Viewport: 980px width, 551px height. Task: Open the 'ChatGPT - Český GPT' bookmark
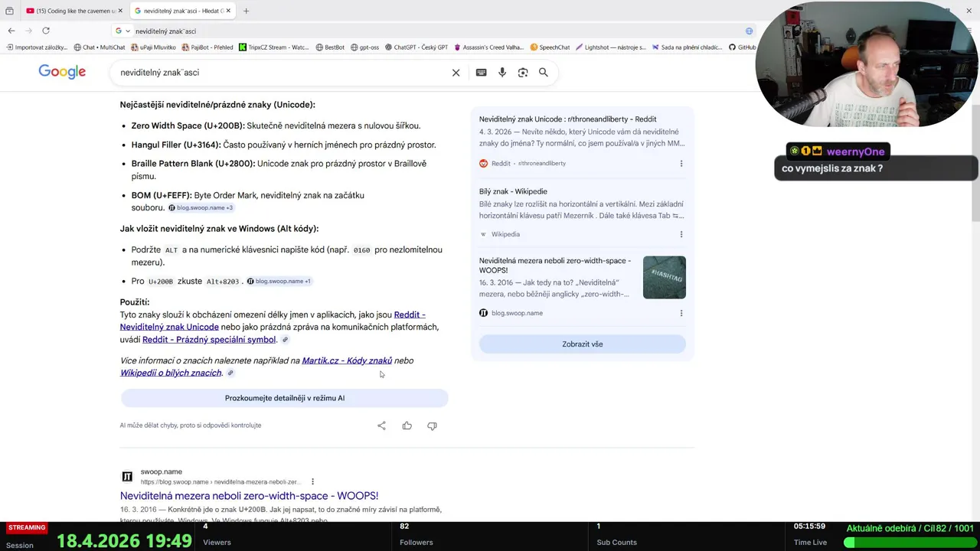416,47
